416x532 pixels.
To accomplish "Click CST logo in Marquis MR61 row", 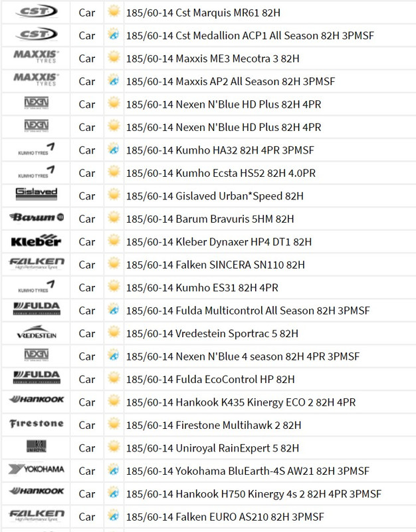I will (37, 12).
